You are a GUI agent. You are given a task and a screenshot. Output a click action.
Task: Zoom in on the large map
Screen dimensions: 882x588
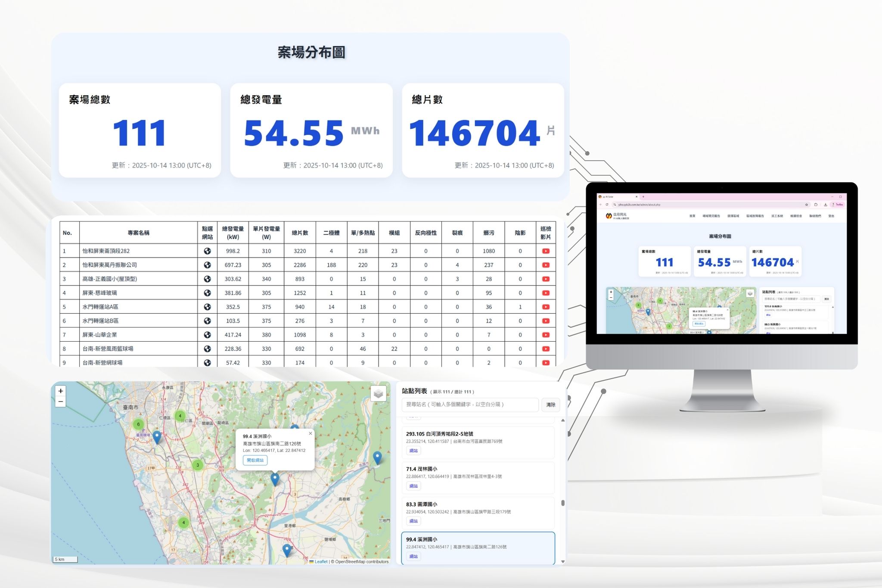tap(61, 391)
